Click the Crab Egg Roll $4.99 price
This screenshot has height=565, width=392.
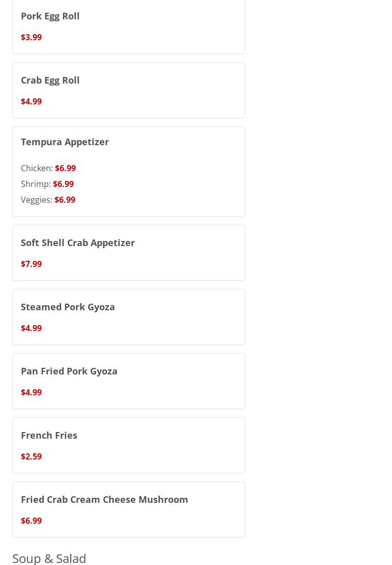click(32, 101)
